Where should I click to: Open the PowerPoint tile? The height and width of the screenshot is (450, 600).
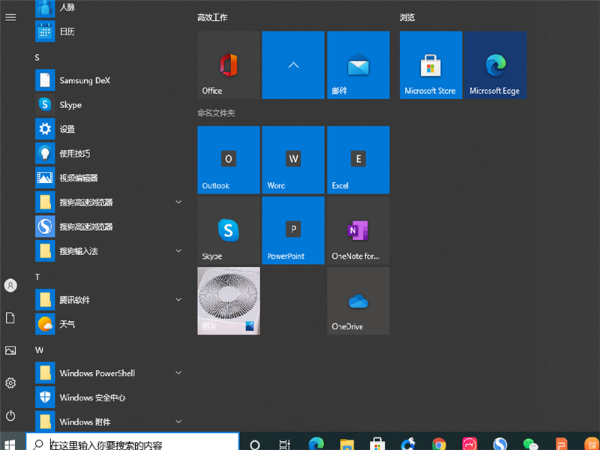(293, 230)
